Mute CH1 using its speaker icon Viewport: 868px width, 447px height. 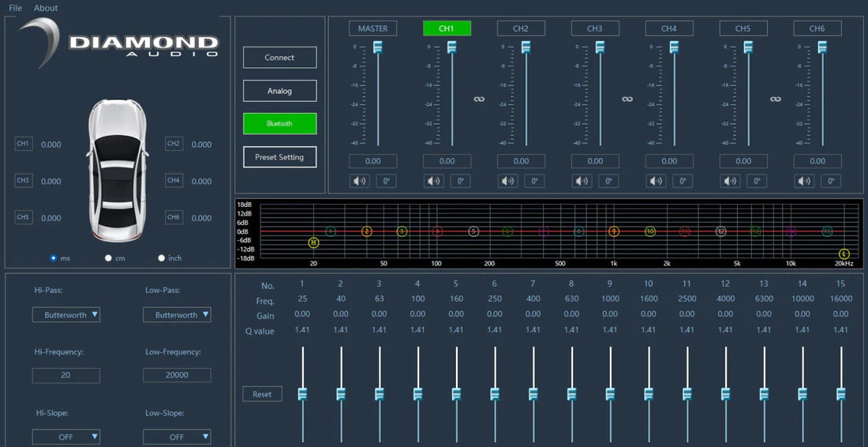click(x=434, y=181)
